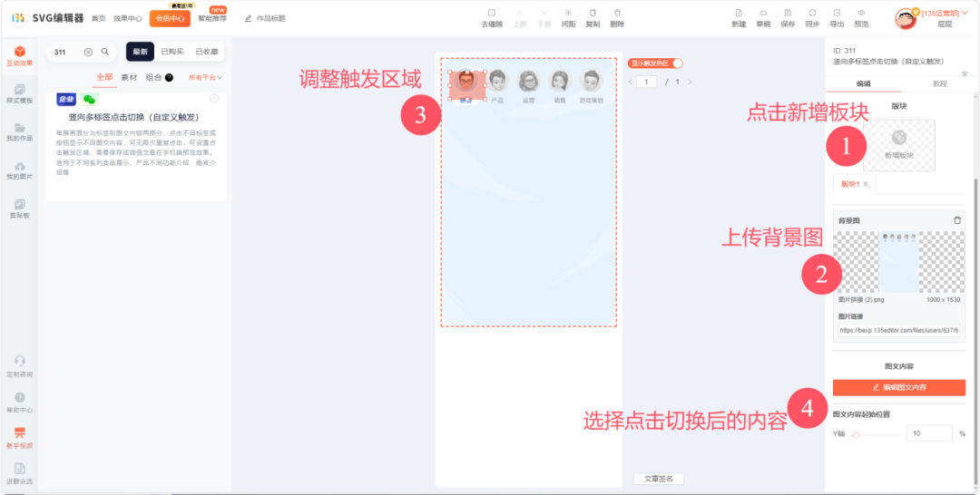Viewport: 980px width, 495px height.
Task: Open the 剪贴板 sidebar panel
Action: tap(19, 209)
